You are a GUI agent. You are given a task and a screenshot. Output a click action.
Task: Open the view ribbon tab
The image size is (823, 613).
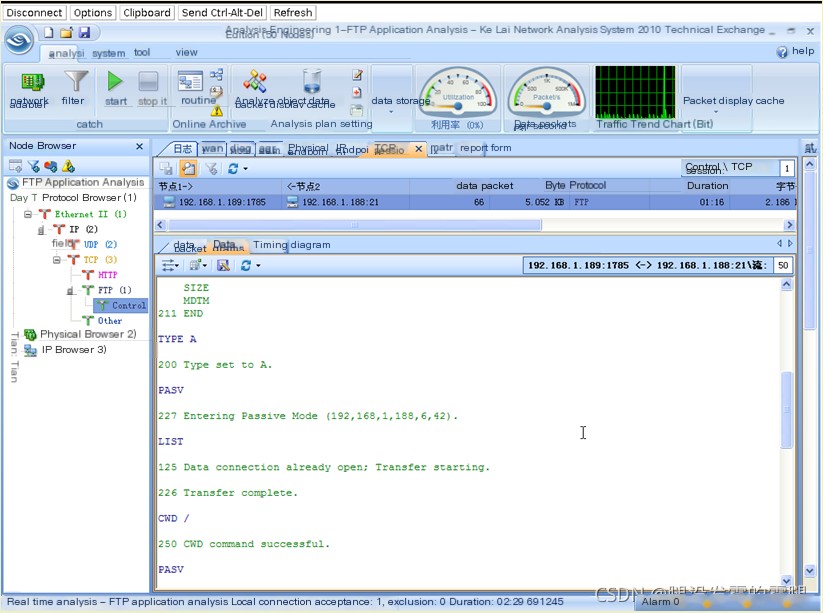[x=186, y=52]
